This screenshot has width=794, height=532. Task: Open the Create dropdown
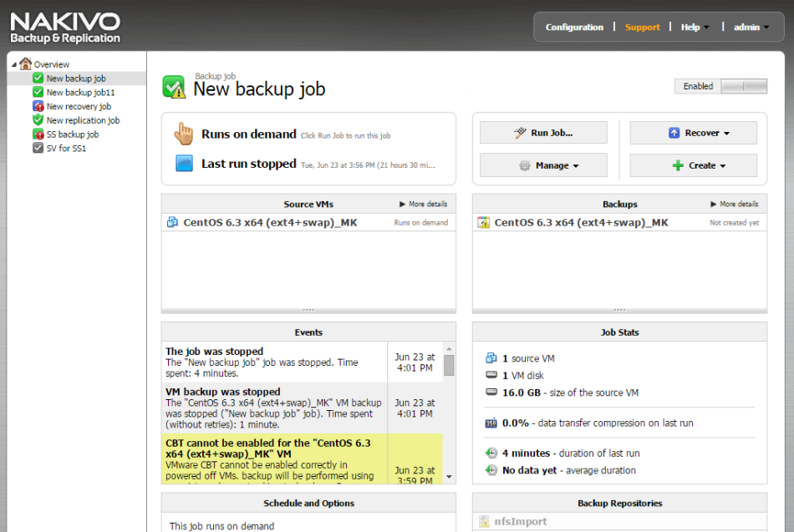point(693,165)
